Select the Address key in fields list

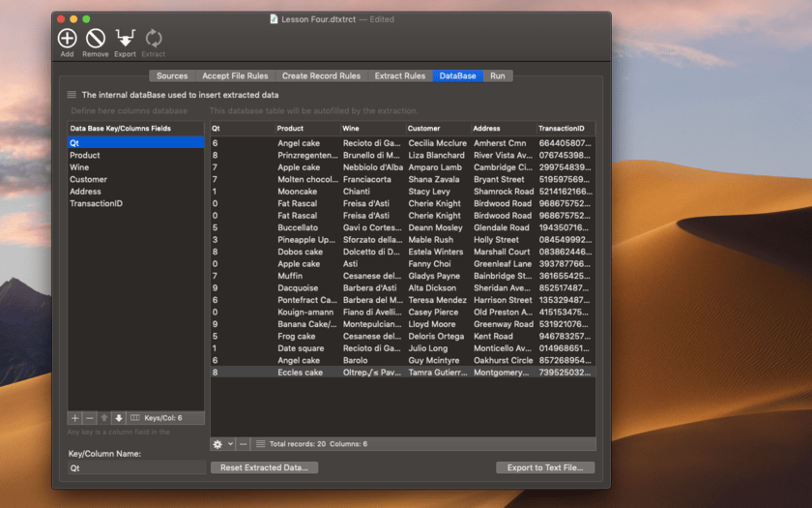coord(135,192)
